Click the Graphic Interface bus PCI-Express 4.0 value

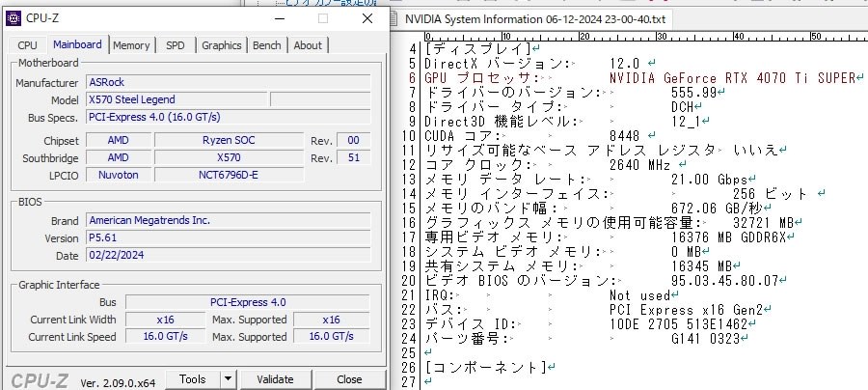(248, 302)
